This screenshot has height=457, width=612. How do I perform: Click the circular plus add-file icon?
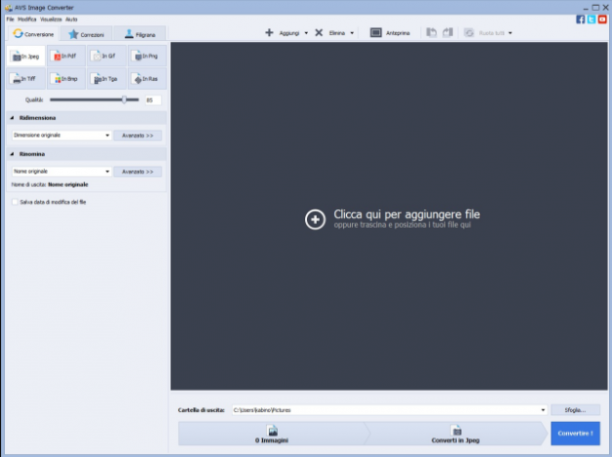[315, 219]
